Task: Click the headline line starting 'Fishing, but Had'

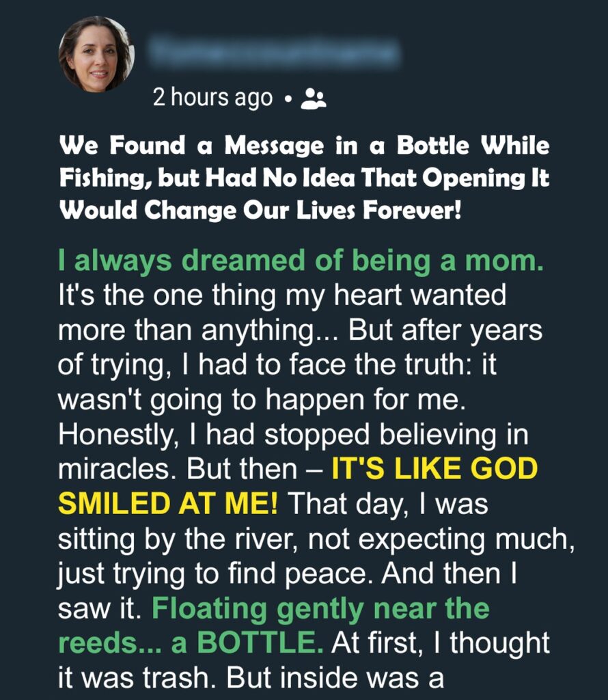Action: 304,178
